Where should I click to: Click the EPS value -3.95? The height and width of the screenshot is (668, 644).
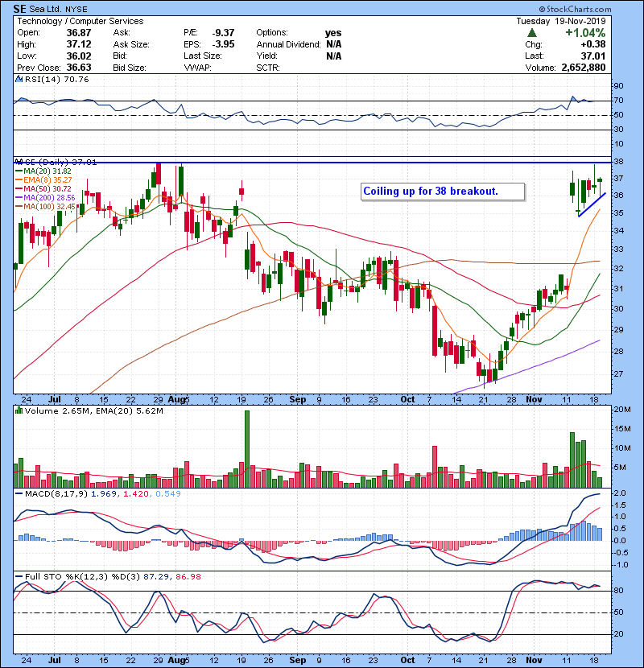tap(223, 44)
